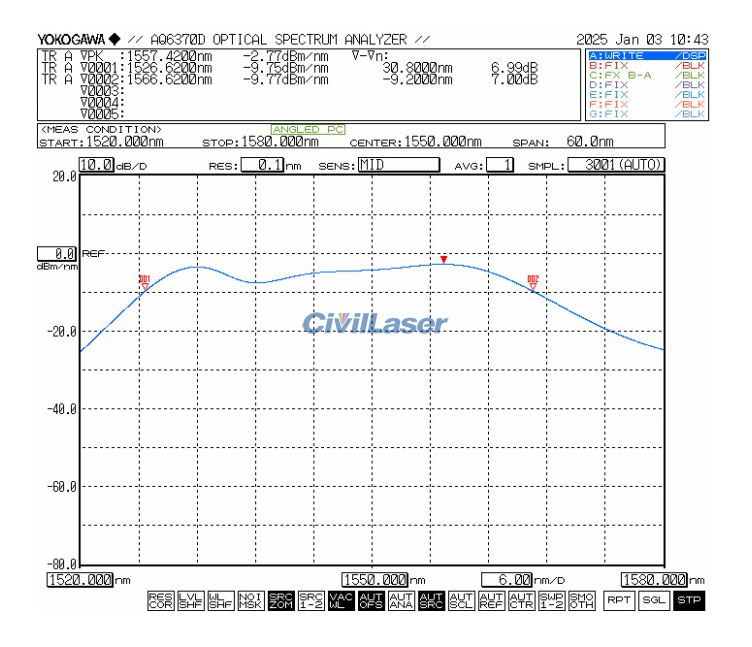Viewport: 752px width, 647px height.
Task: Start single sweep with SGL button
Action: point(654,600)
